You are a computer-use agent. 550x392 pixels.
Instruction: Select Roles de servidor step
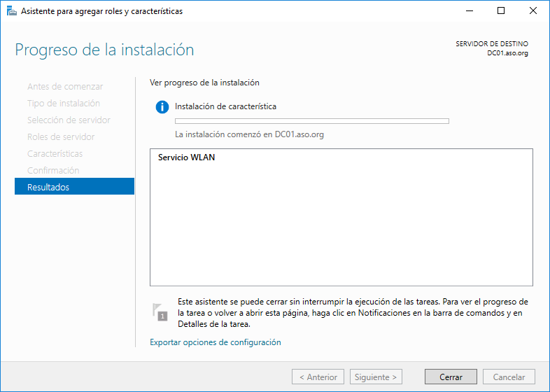click(x=61, y=136)
